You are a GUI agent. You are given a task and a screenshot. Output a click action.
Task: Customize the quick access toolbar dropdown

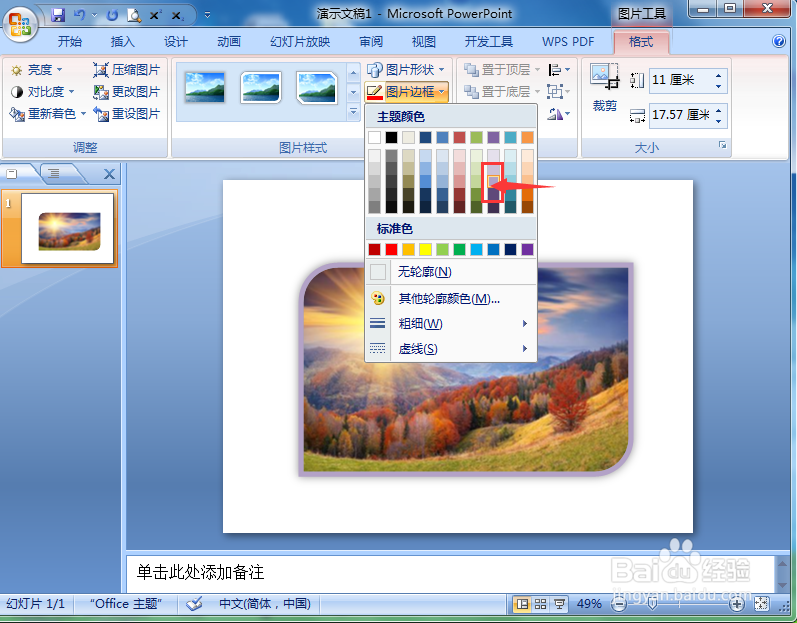[x=207, y=15]
